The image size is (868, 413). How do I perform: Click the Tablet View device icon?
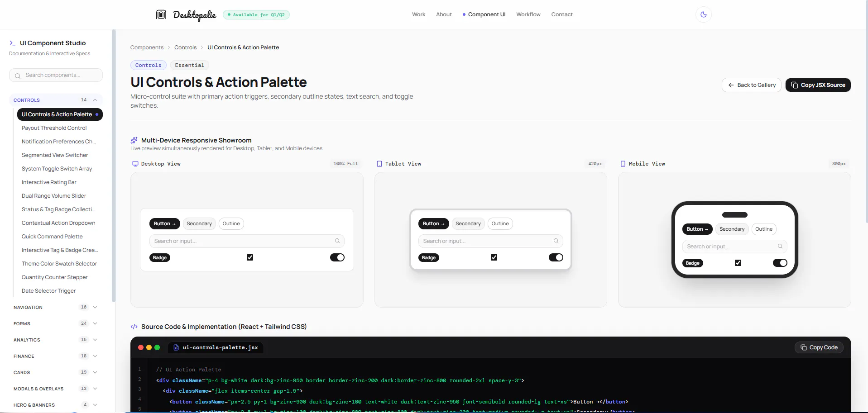379,164
